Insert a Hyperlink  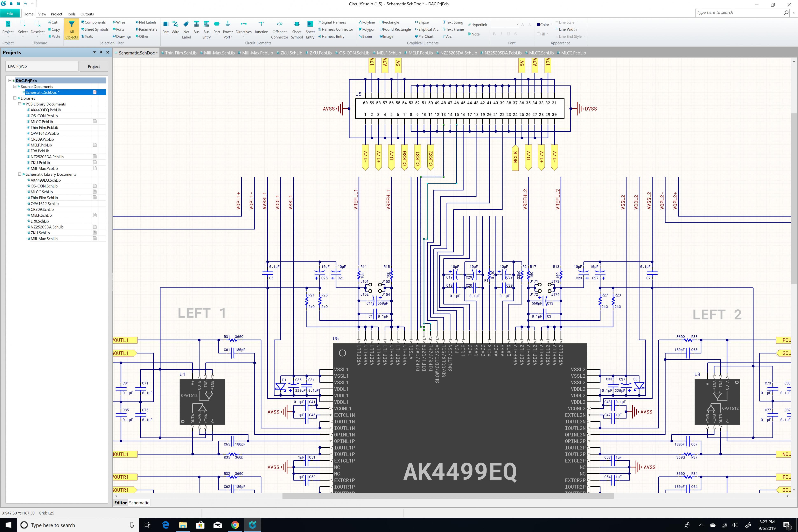(x=477, y=25)
